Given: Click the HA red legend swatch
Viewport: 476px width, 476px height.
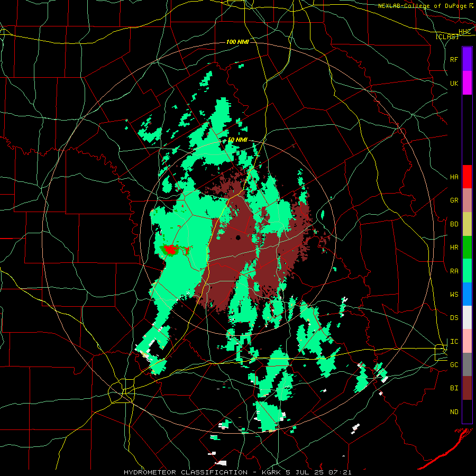Looking at the screenshot, I should pyautogui.click(x=467, y=177).
